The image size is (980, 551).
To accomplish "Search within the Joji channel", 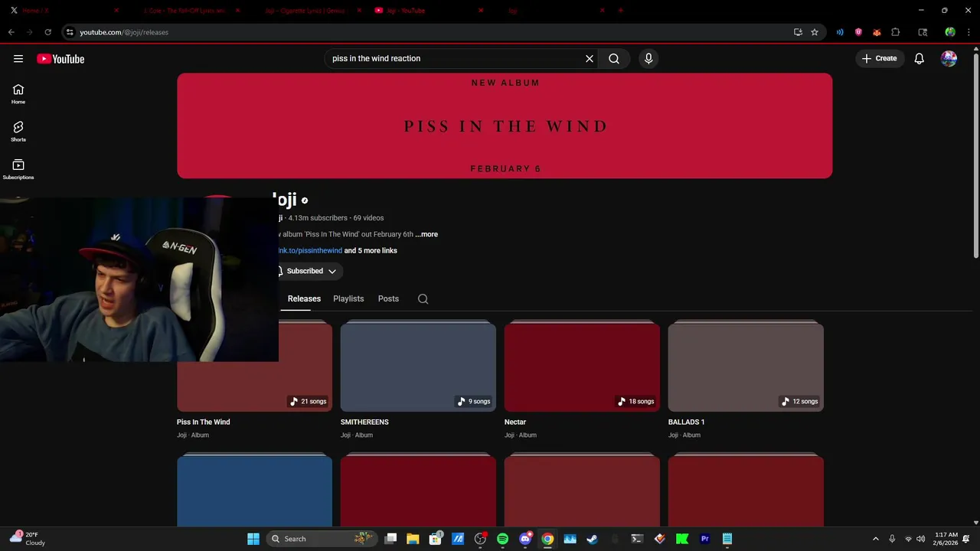I will [423, 298].
